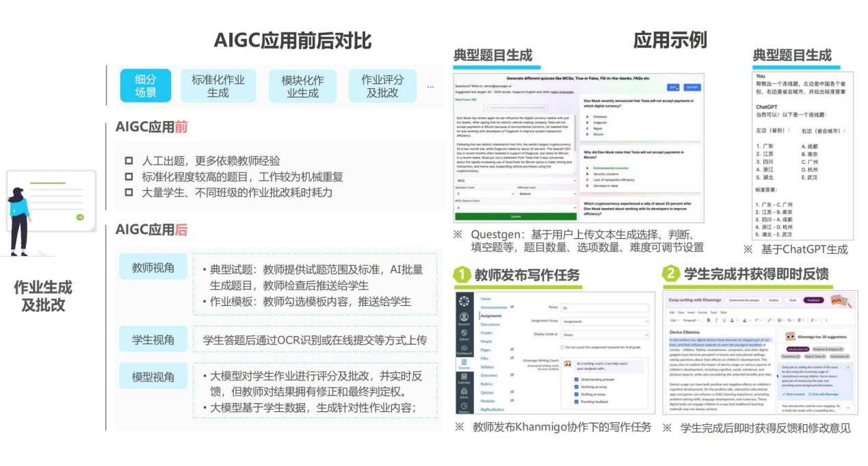Switch to the Feedback tab in Khanmigo
868x466 pixels.
point(813,300)
